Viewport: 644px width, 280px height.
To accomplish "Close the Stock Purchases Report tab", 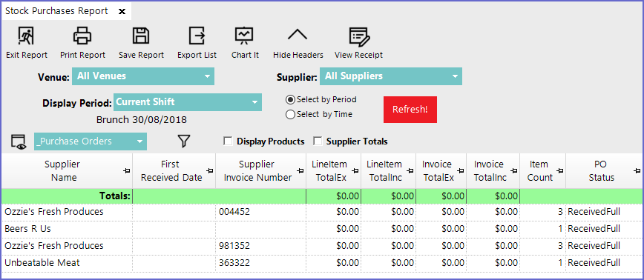I will click(x=122, y=11).
